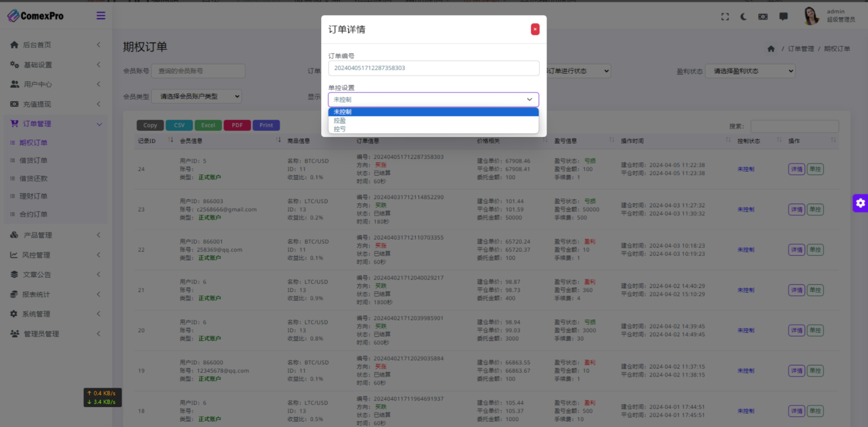
Task: Click the 单控 button for record 24
Action: point(815,169)
